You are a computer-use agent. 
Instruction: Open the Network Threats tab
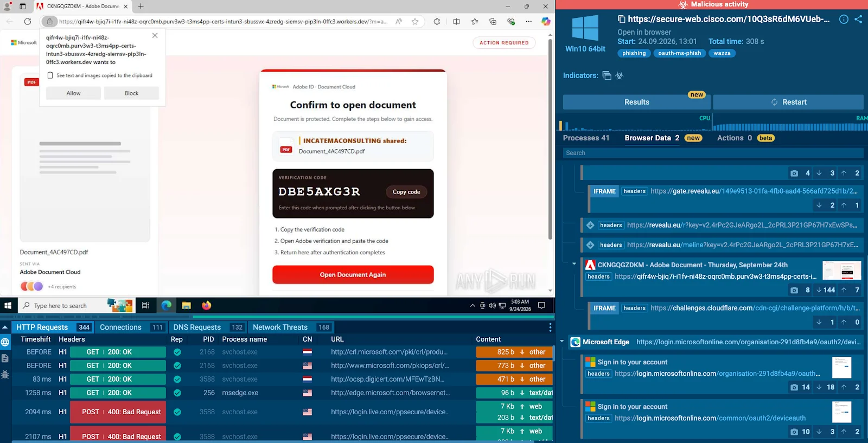[291, 328]
